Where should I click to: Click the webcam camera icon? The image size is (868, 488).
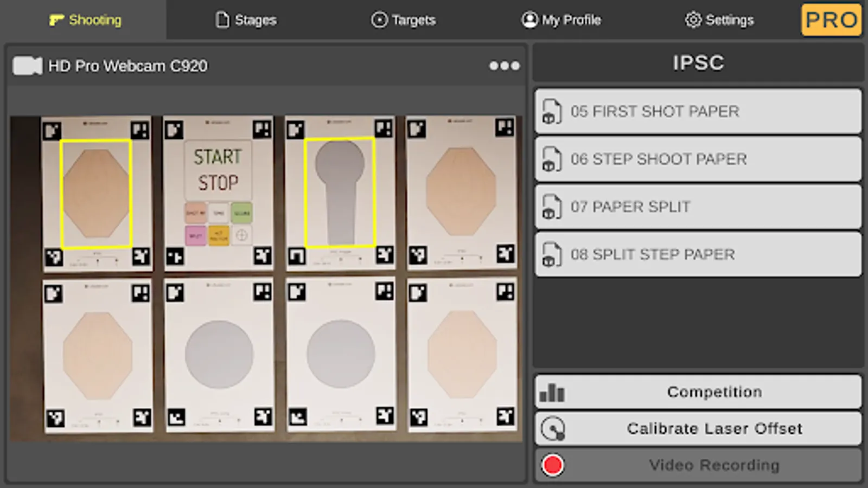coord(27,66)
